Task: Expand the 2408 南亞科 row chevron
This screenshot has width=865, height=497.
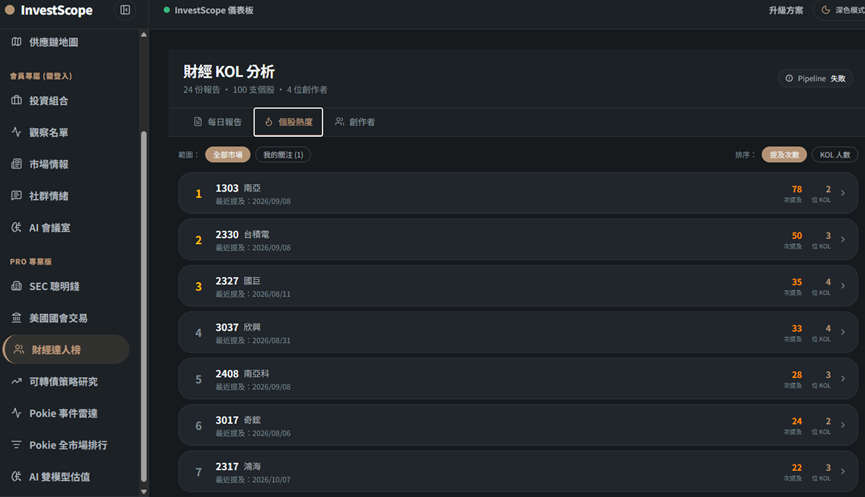Action: (x=843, y=378)
